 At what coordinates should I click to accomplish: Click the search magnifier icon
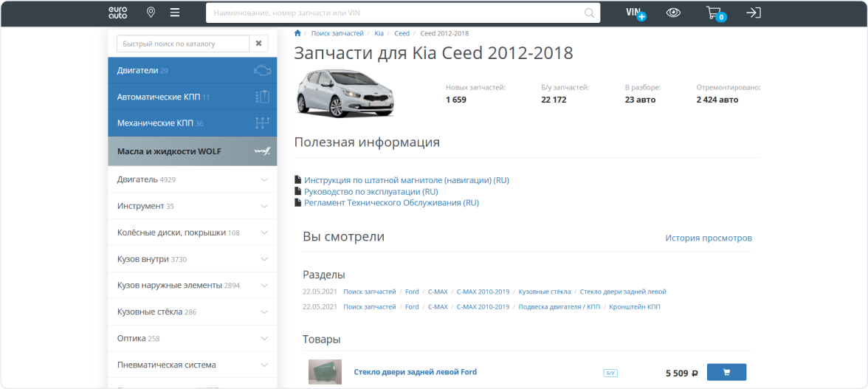589,13
